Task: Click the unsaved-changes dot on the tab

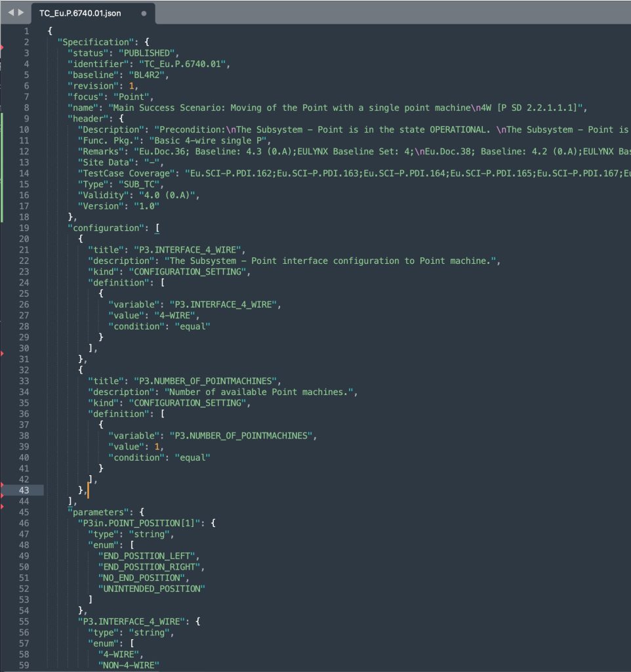Action: pyautogui.click(x=144, y=13)
